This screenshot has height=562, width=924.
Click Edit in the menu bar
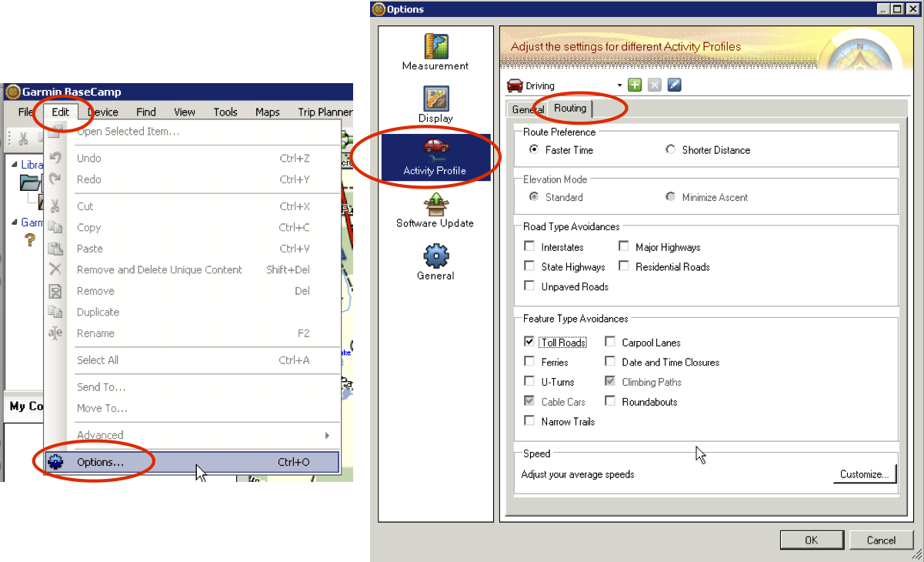(61, 112)
